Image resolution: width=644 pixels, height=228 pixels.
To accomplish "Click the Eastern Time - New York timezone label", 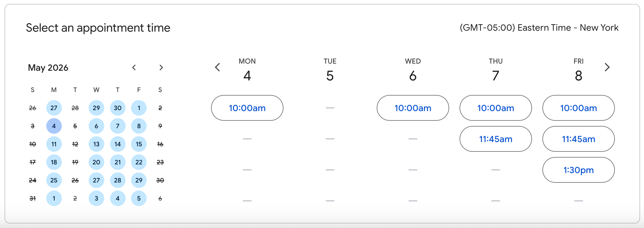I will coord(539,28).
